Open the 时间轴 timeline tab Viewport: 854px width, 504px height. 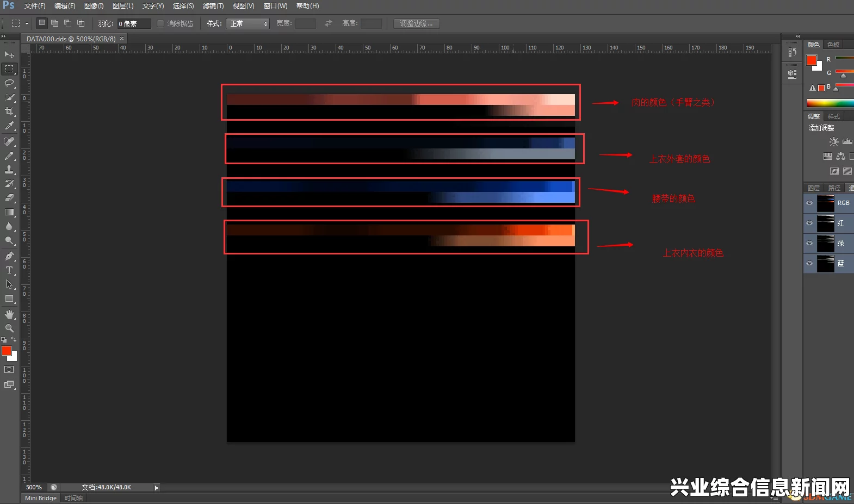pos(73,498)
